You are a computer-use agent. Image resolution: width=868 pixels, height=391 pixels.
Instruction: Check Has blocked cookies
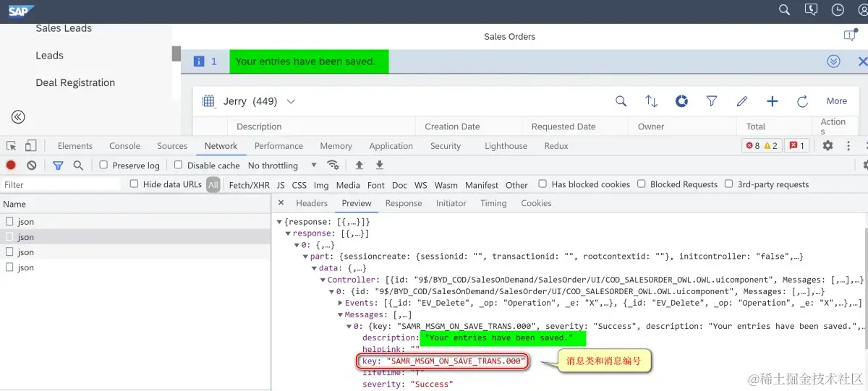(542, 184)
